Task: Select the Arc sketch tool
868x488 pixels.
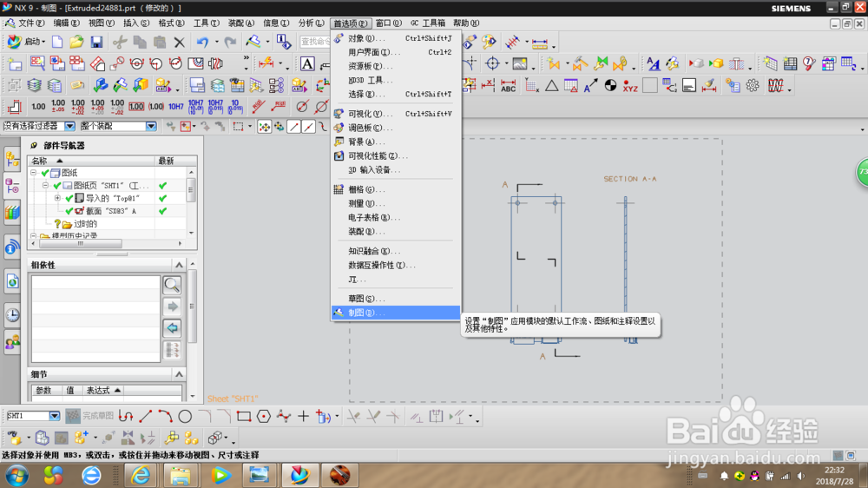Action: tap(165, 416)
